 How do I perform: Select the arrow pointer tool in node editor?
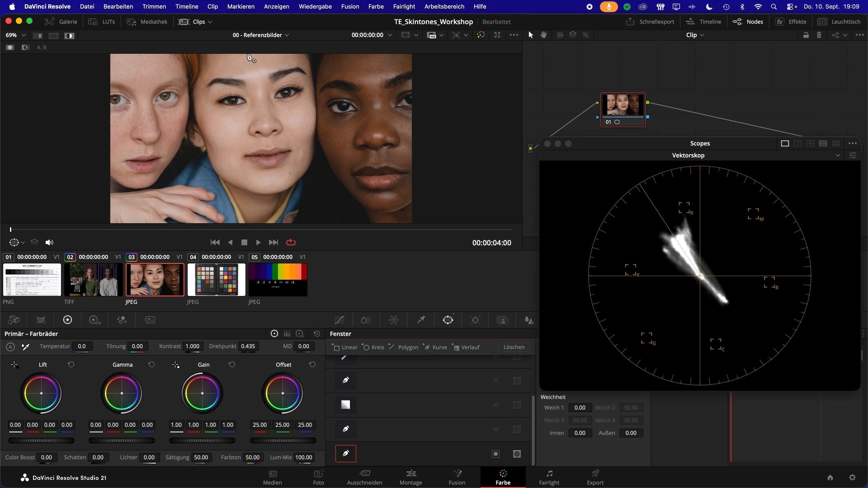(x=531, y=35)
